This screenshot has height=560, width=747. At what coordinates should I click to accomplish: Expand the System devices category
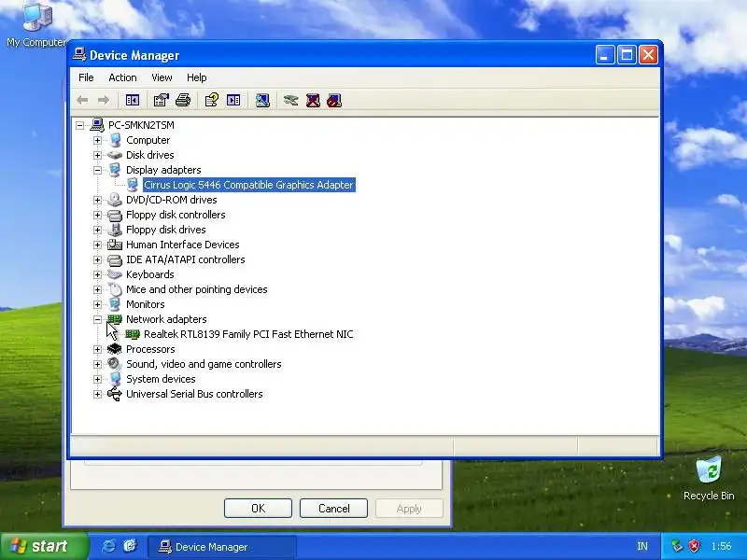point(98,379)
